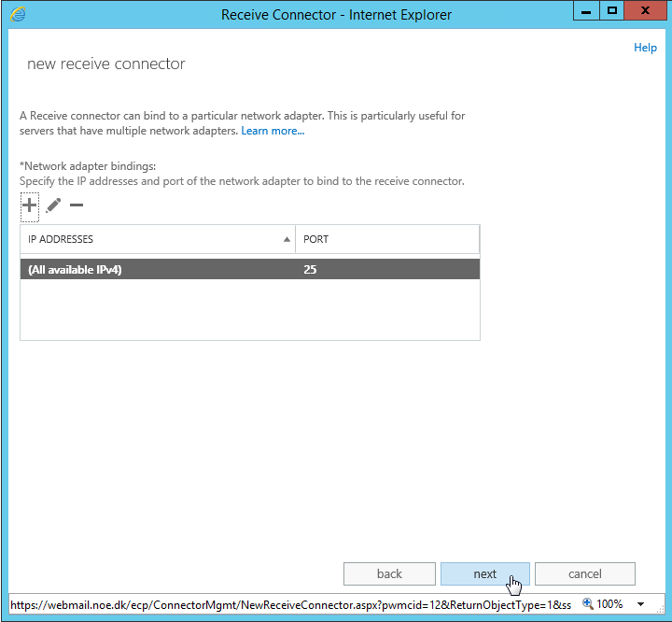The width and height of the screenshot is (672, 622).
Task: Click the sort arrow on IP ADDRESSES column
Action: (287, 239)
